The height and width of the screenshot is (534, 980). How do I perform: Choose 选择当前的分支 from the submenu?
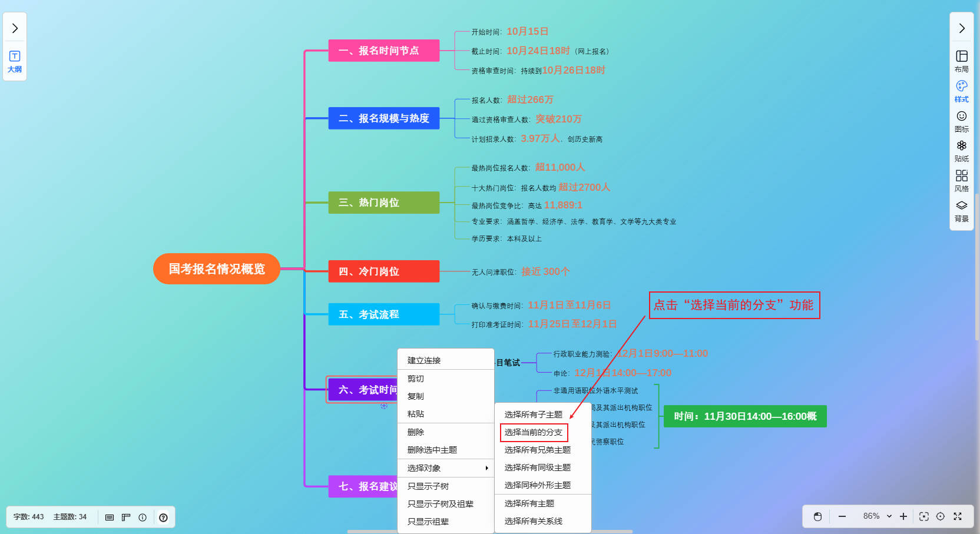coord(534,432)
